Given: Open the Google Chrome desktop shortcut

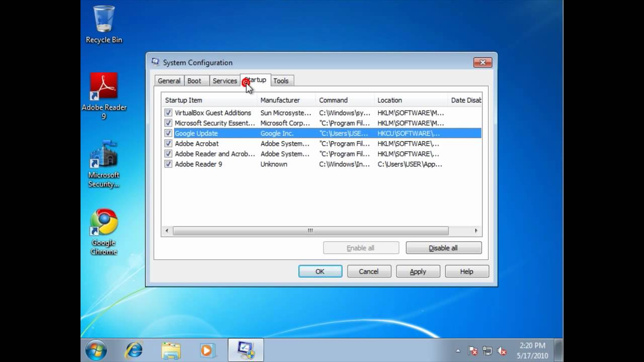Looking at the screenshot, I should pyautogui.click(x=104, y=232).
